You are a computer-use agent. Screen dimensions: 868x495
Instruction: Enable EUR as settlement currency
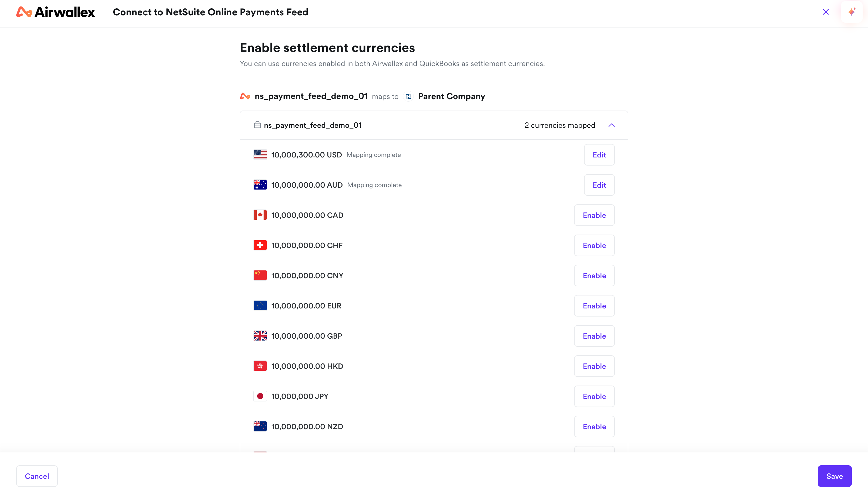point(594,306)
